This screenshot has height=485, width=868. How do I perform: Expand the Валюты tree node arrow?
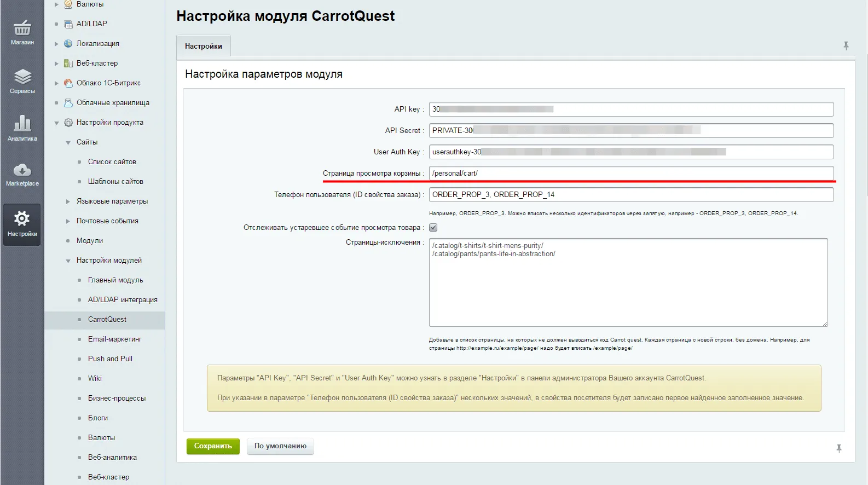pos(56,4)
